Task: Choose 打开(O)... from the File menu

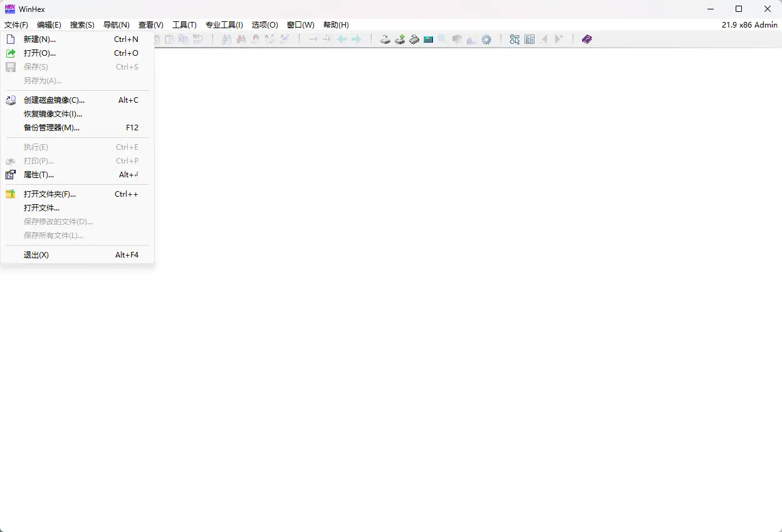Action: click(77, 53)
